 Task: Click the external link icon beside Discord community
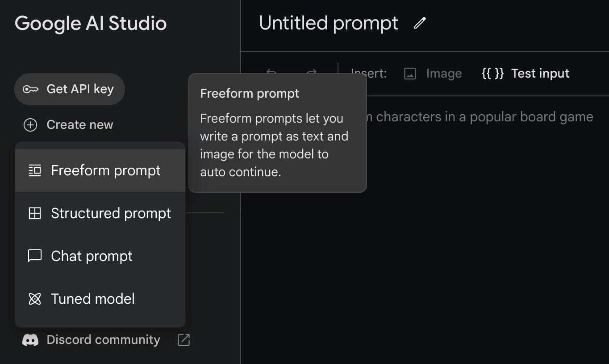(184, 340)
